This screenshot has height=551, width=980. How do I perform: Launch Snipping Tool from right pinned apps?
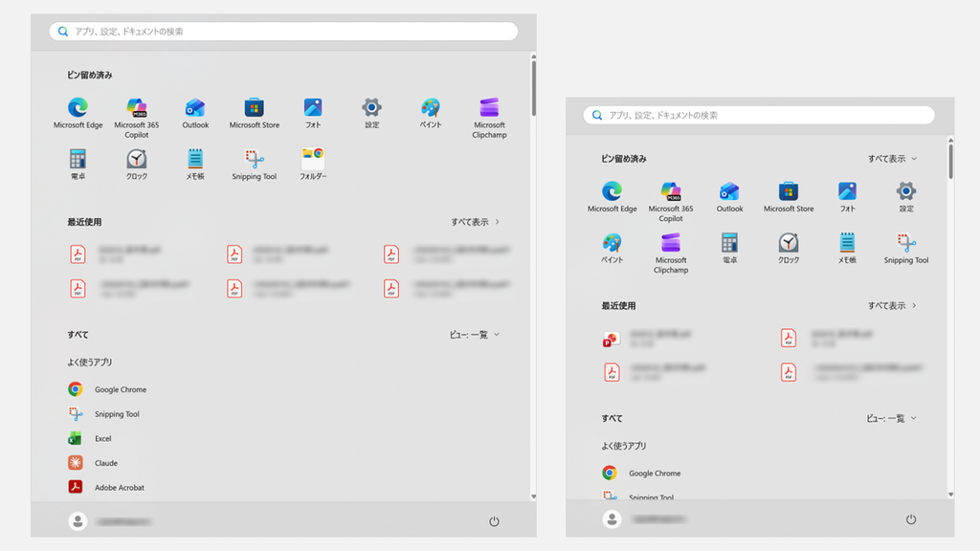[x=905, y=248]
